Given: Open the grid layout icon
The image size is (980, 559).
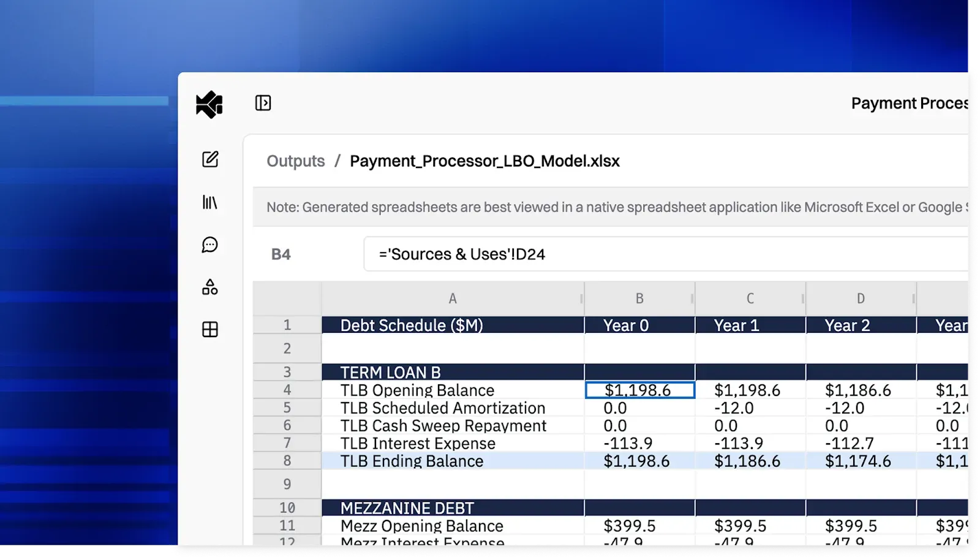Looking at the screenshot, I should (210, 329).
